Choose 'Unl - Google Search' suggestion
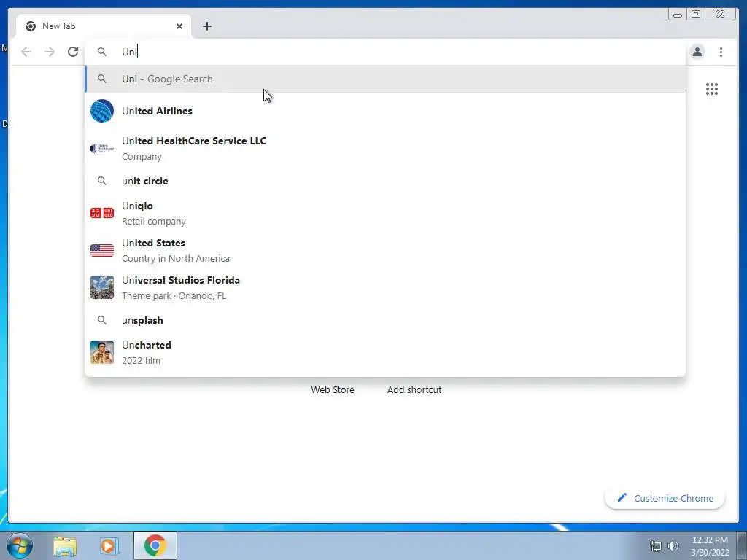 [x=385, y=79]
